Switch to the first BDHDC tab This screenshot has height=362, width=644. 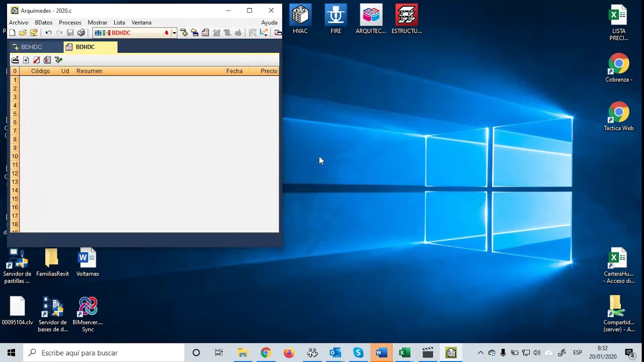click(31, 47)
